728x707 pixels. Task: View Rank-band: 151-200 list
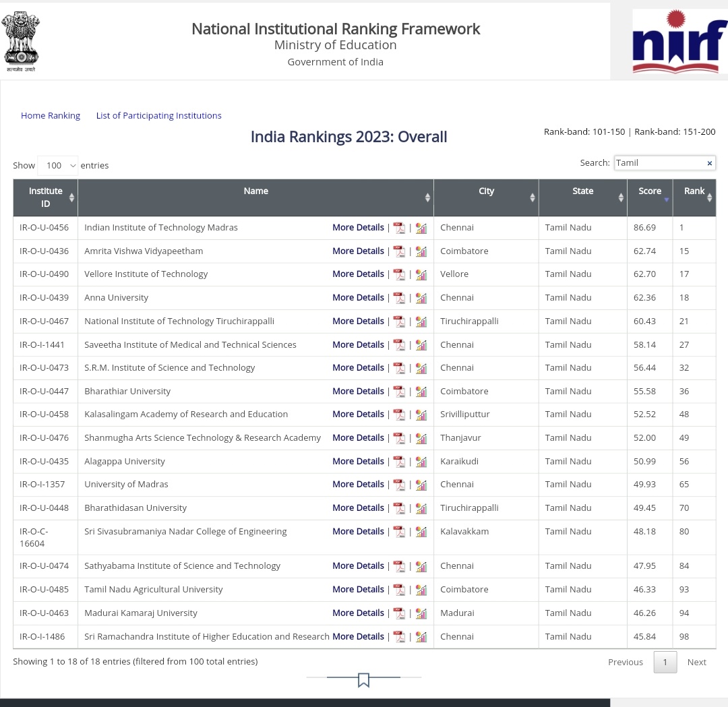pyautogui.click(x=675, y=132)
